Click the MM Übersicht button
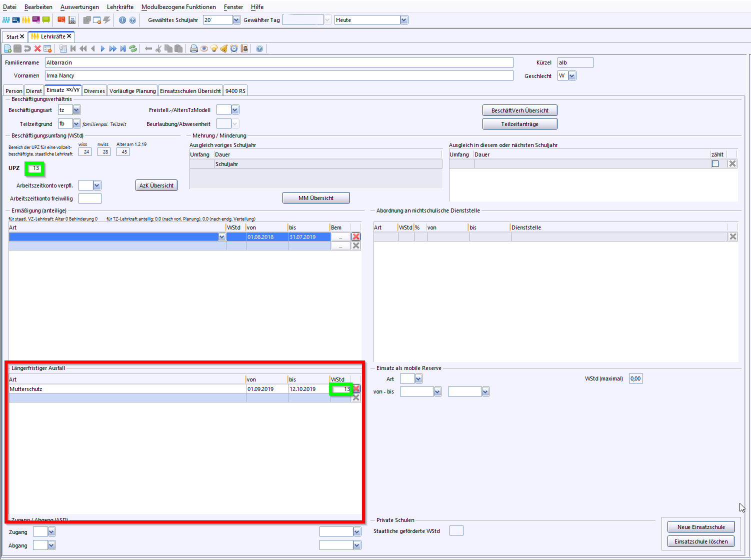The image size is (751, 560). (316, 198)
